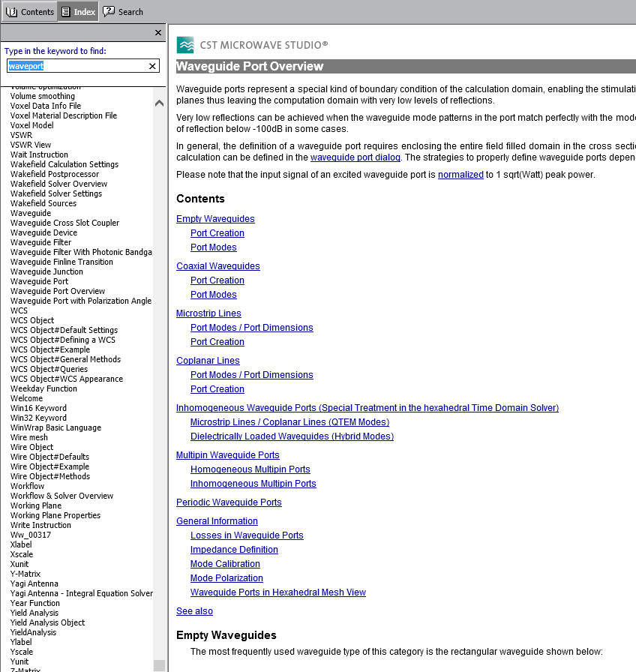Viewport: 636px width, 672px height.
Task: Jump to Coaxial Waveguides section
Action: click(217, 265)
